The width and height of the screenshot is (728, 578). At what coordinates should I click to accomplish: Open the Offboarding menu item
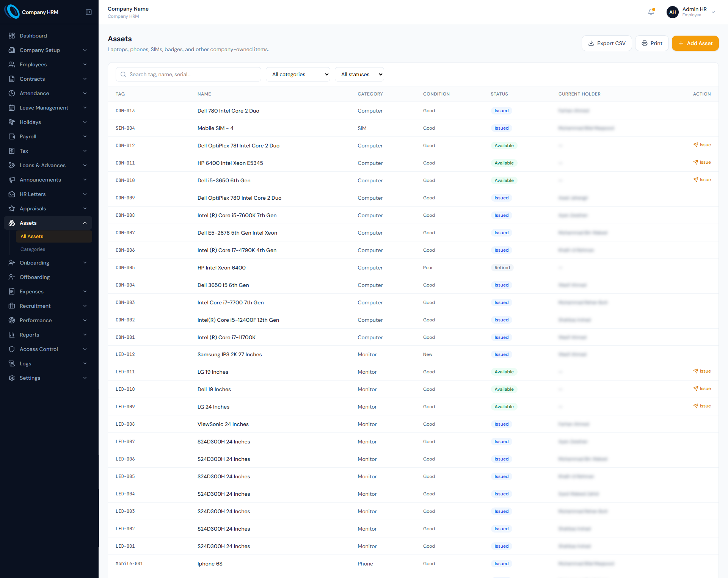(48, 277)
